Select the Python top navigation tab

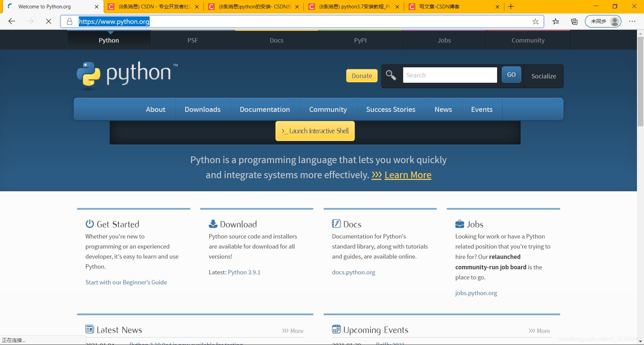click(109, 40)
